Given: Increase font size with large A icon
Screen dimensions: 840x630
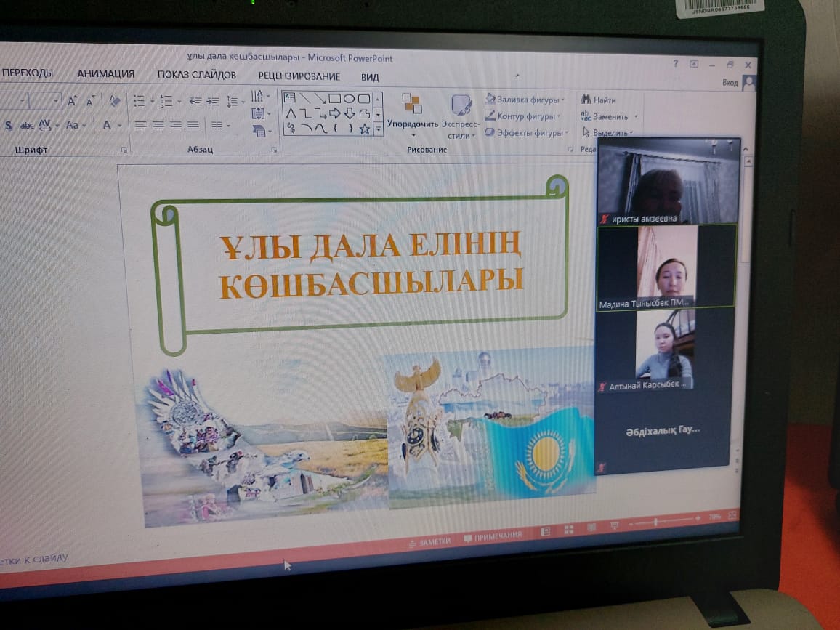Looking at the screenshot, I should (x=73, y=101).
